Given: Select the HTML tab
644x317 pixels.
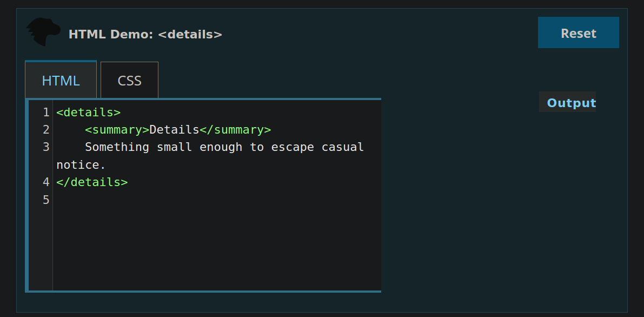Looking at the screenshot, I should (x=61, y=80).
